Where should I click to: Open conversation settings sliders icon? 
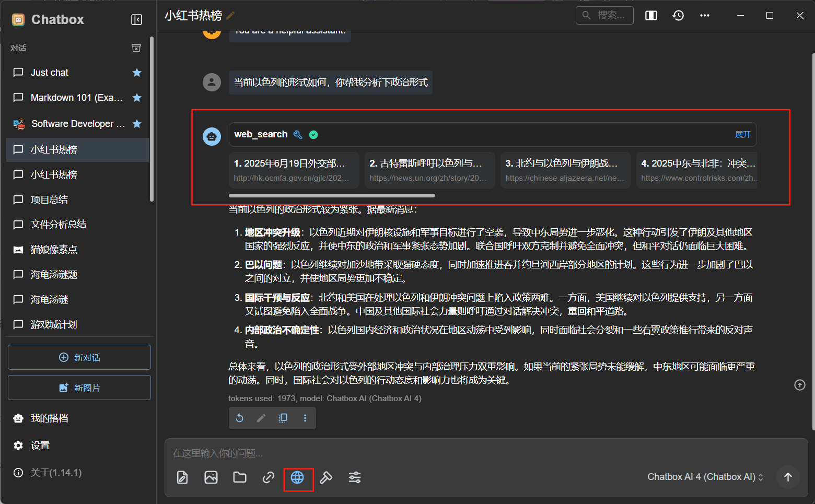coord(355,477)
